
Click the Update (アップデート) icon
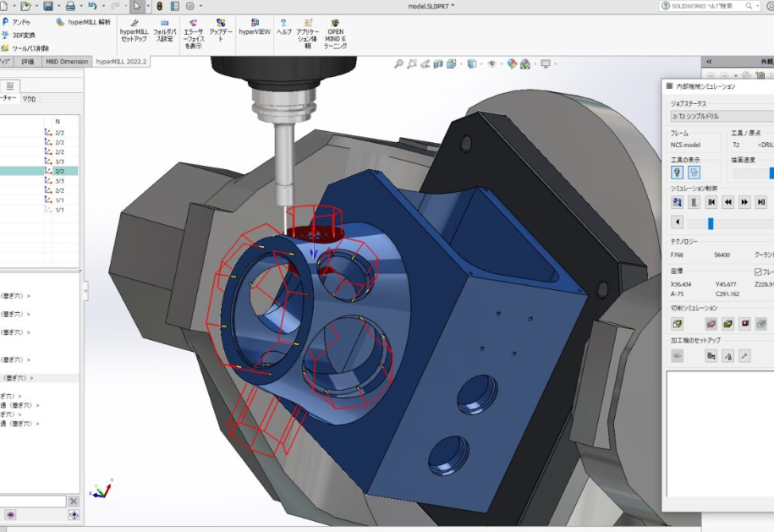[221, 30]
